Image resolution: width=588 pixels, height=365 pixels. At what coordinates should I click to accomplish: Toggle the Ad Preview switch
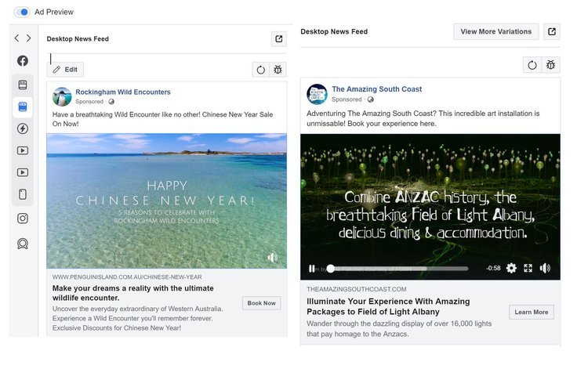click(22, 12)
